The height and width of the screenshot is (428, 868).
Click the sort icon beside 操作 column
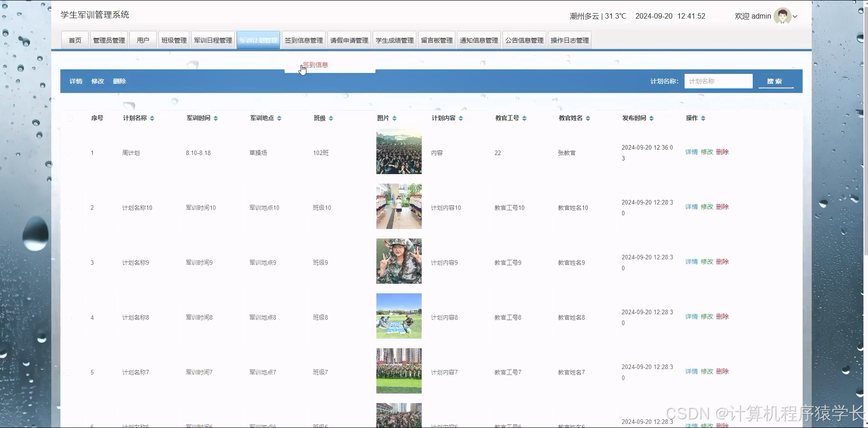pyautogui.click(x=704, y=118)
